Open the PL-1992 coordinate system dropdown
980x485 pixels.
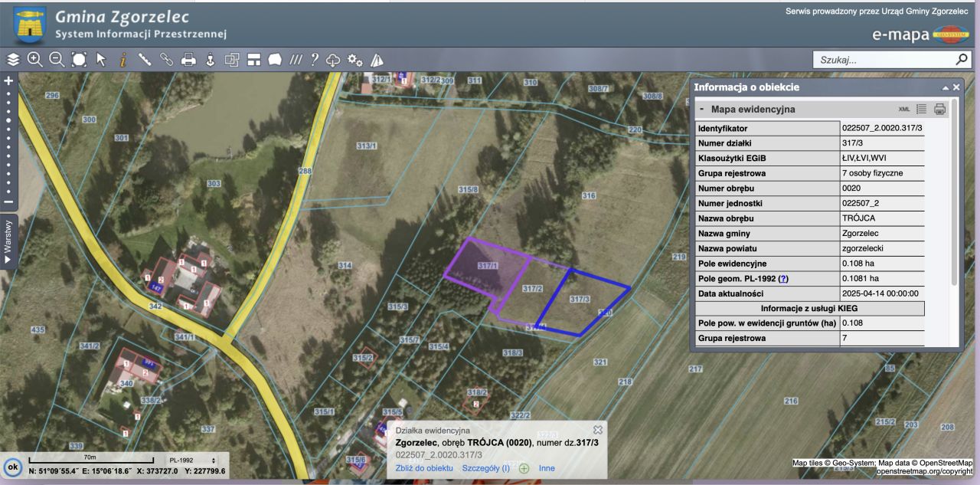[x=193, y=460]
